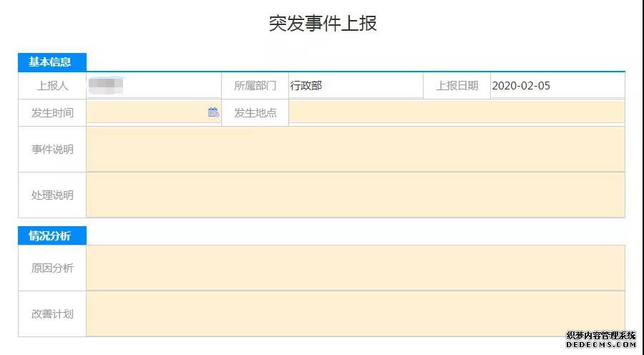Image resolution: width=644 pixels, height=355 pixels.
Task: Focus the 事件说明 text area
Action: (355, 150)
